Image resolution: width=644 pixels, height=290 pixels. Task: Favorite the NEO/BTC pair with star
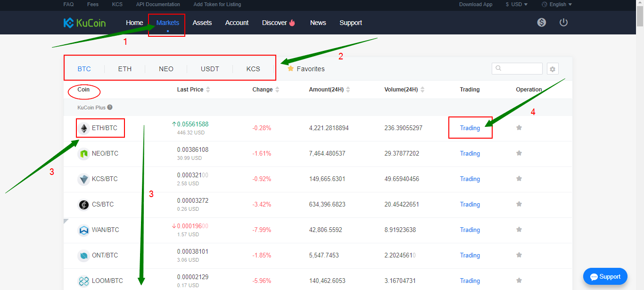[x=519, y=153]
